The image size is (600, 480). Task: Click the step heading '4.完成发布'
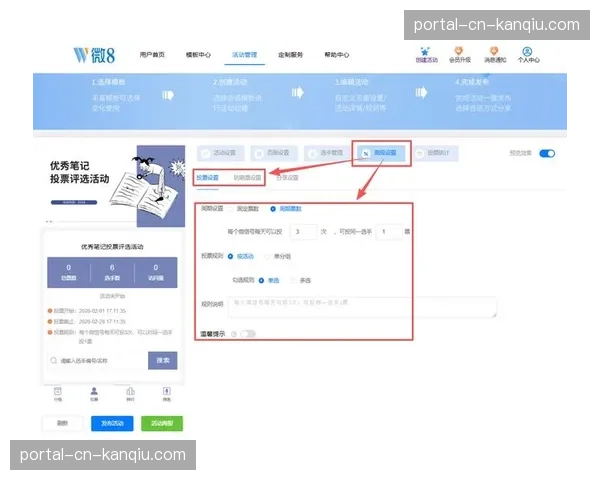[472, 82]
